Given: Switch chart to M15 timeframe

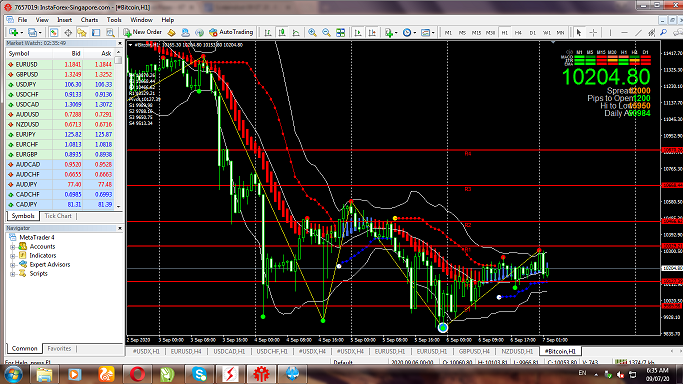Looking at the screenshot, I should [x=477, y=33].
